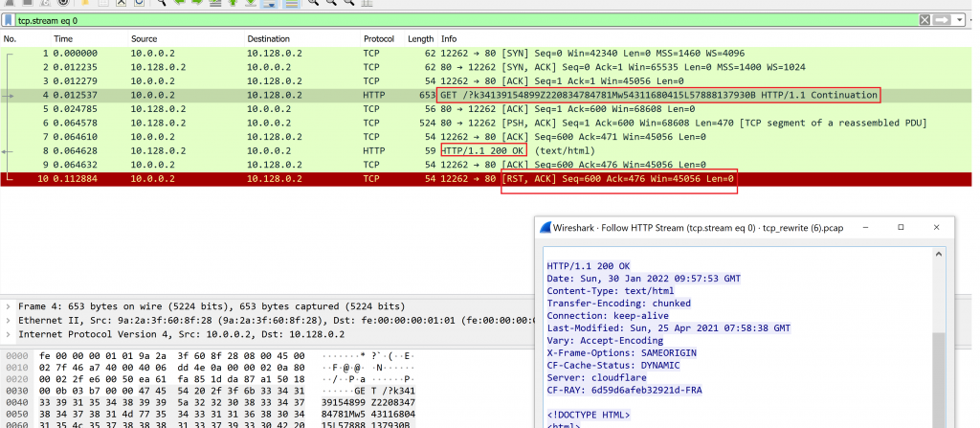The image size is (980, 428).
Task: Sort packets by the Protocol column header
Action: [x=378, y=38]
